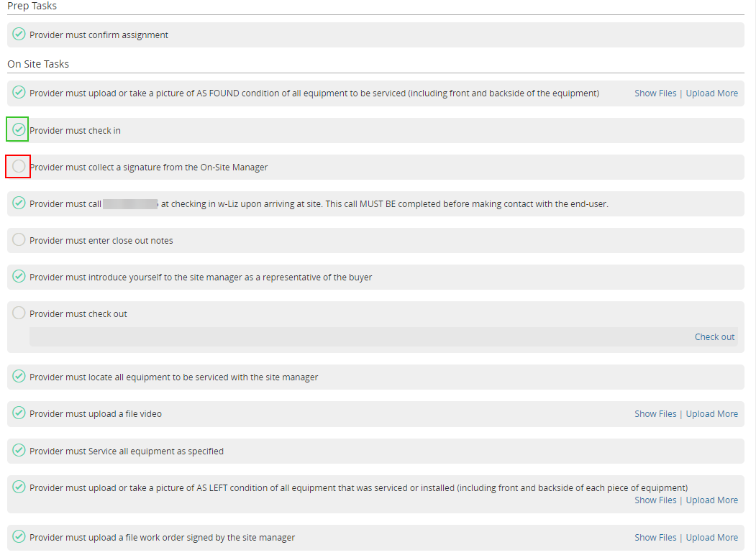
Task: Click the green checkmark on the AS FOUND picture task
Action: coord(18,93)
